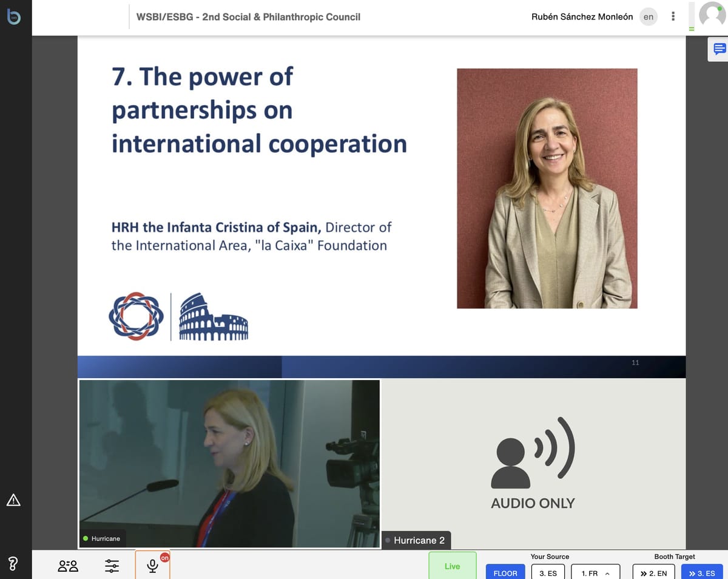Select FLOOR as your source
Image resolution: width=728 pixels, height=579 pixels.
(505, 573)
